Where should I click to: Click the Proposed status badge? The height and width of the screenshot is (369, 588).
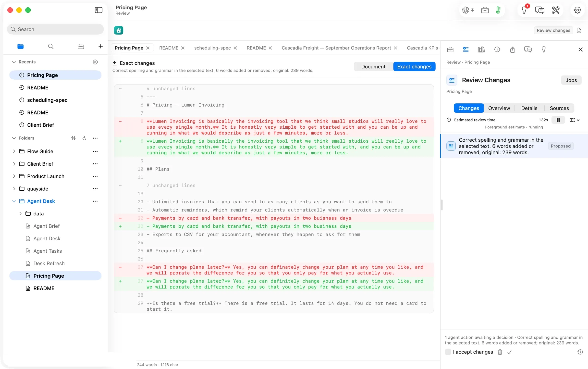click(x=561, y=146)
